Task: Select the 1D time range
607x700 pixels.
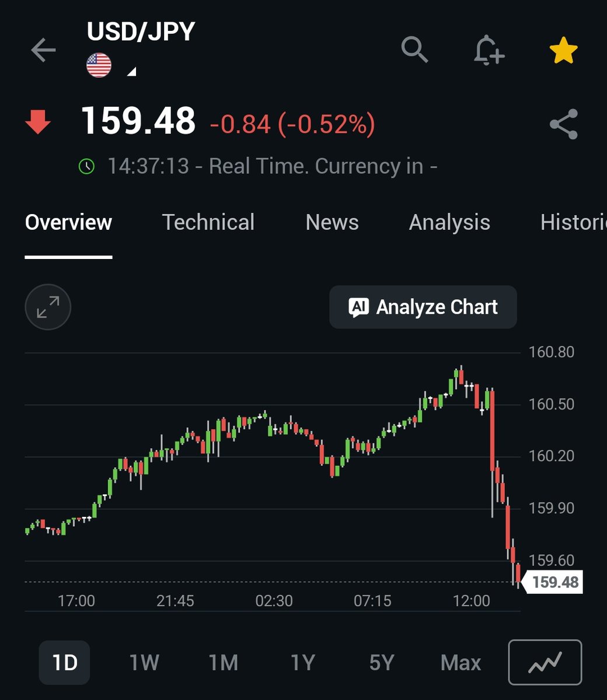Action: point(64,663)
